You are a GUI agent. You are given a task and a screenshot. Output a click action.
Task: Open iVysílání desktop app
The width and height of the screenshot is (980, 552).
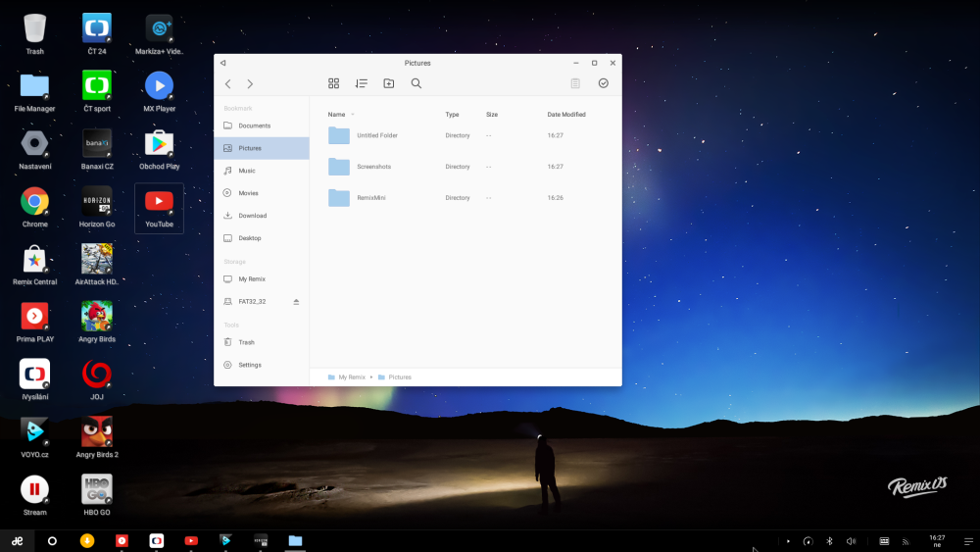34,380
